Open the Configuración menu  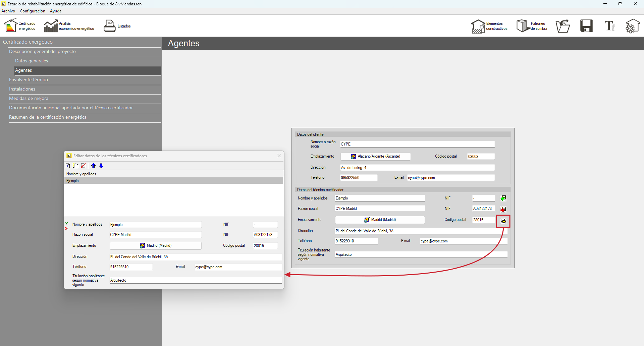pyautogui.click(x=33, y=11)
